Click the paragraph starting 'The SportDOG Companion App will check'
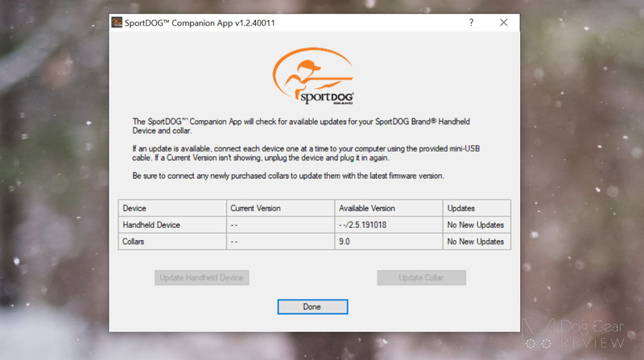Image resolution: width=644 pixels, height=360 pixels. [x=301, y=126]
